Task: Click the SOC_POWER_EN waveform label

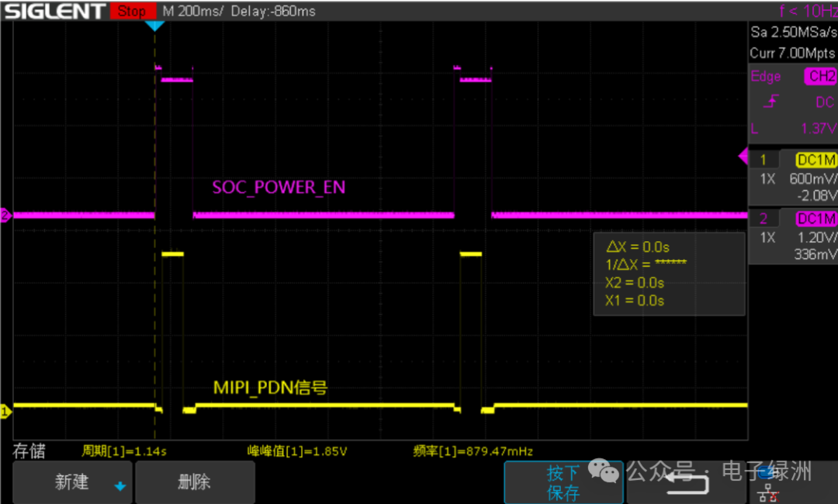Action: pos(279,188)
